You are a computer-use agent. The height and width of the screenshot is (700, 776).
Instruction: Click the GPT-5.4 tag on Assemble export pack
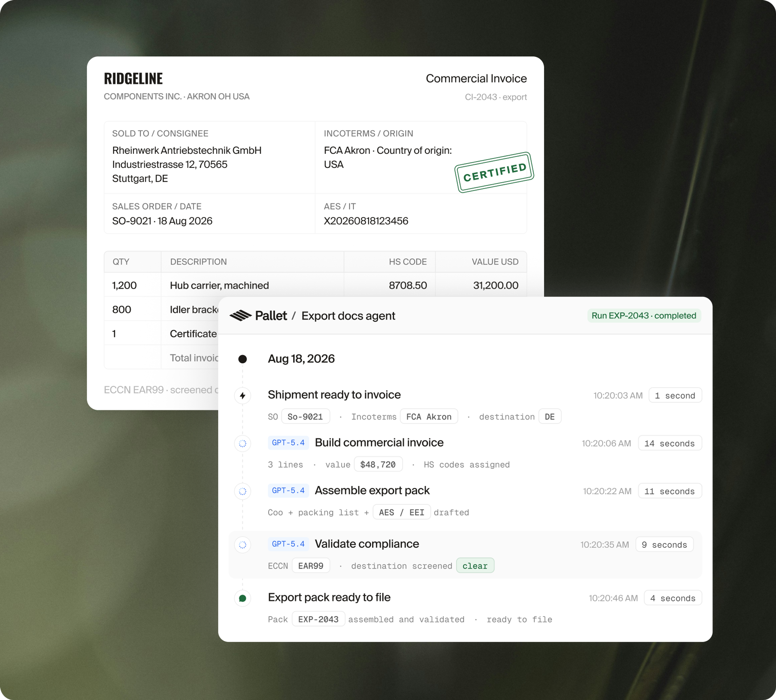pyautogui.click(x=288, y=490)
